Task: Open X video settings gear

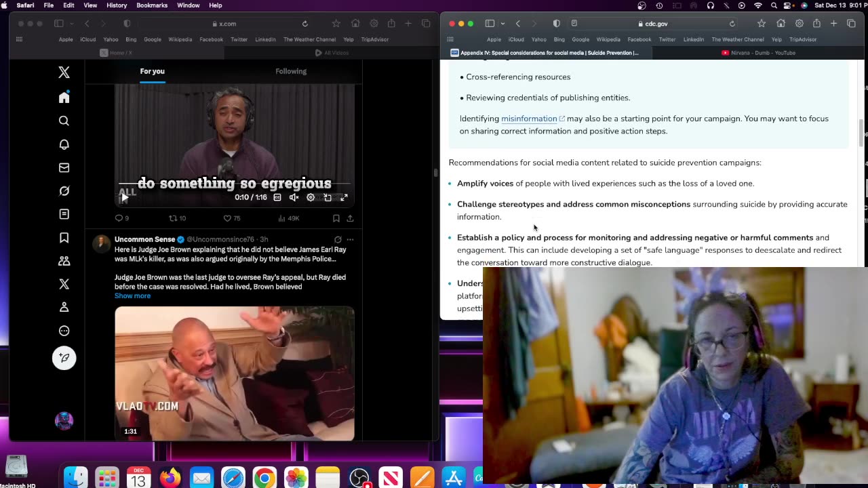Action: coord(311,197)
